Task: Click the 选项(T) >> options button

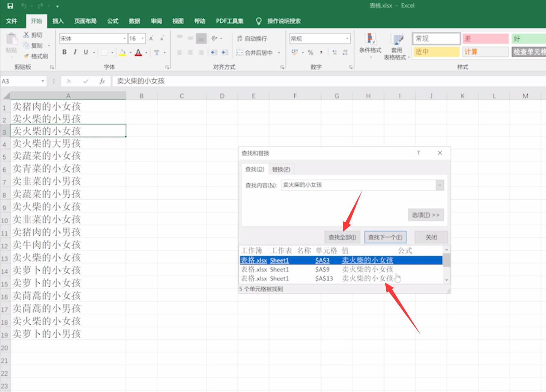Action: click(425, 215)
